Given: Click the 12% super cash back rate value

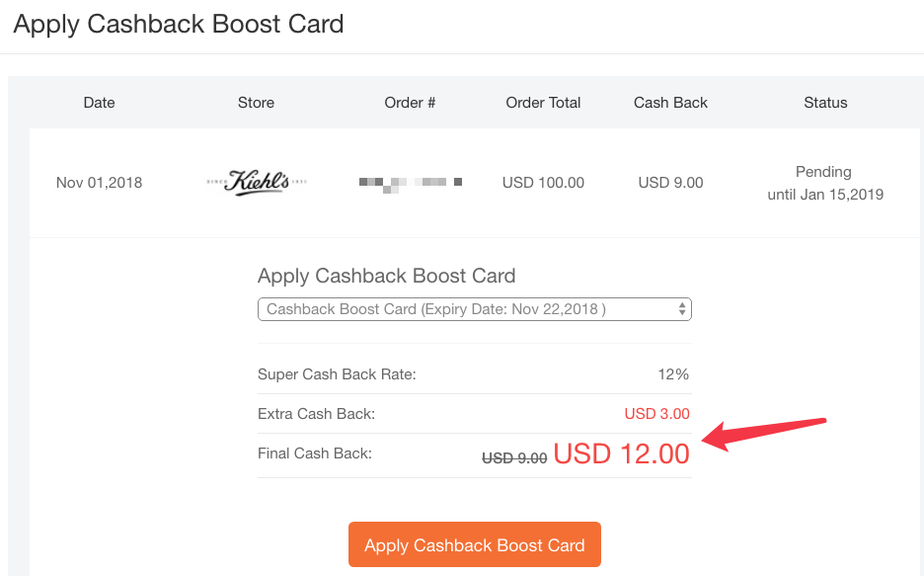Looking at the screenshot, I should (673, 374).
